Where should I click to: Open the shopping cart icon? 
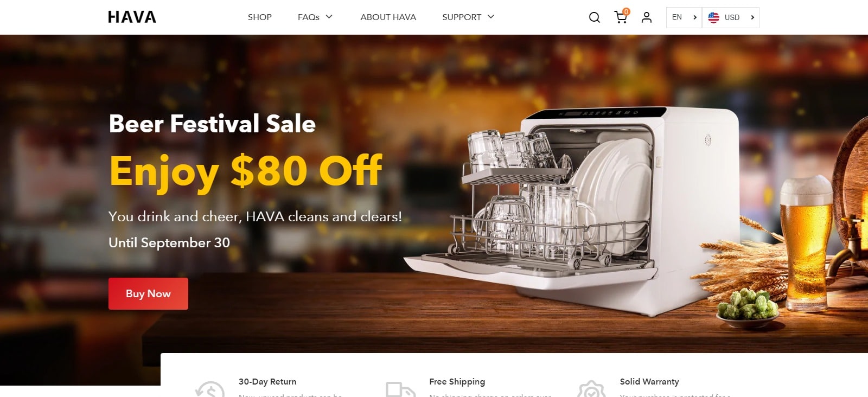(x=620, y=17)
